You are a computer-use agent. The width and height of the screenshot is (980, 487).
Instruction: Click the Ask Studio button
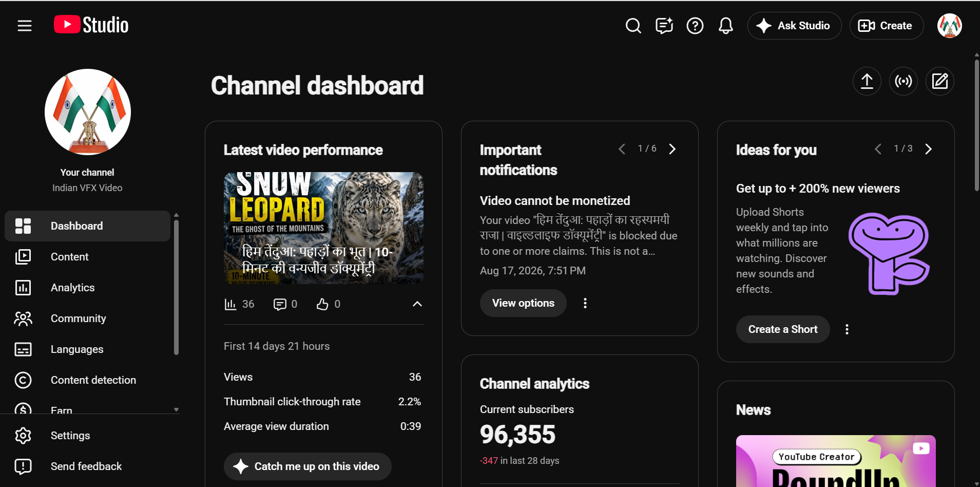point(794,26)
